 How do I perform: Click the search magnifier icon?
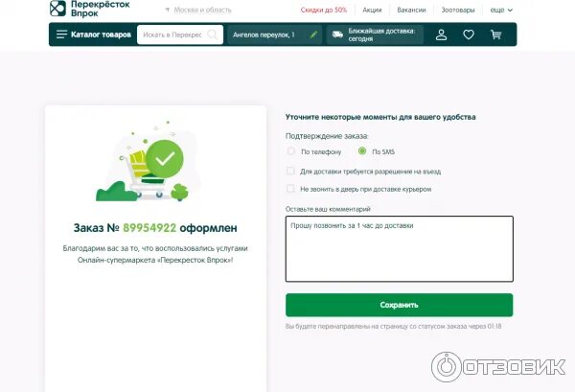click(x=212, y=35)
